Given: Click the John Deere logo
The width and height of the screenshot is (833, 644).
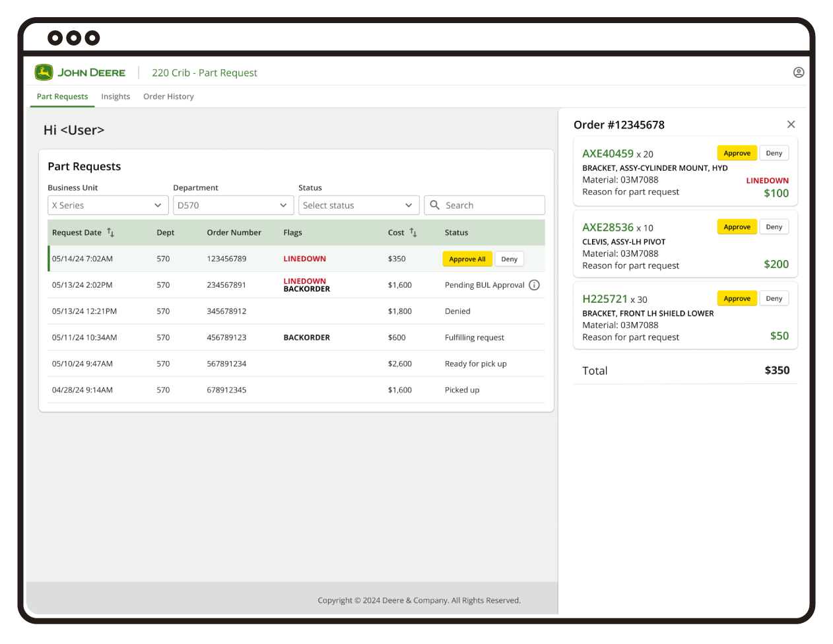Looking at the screenshot, I should [80, 73].
